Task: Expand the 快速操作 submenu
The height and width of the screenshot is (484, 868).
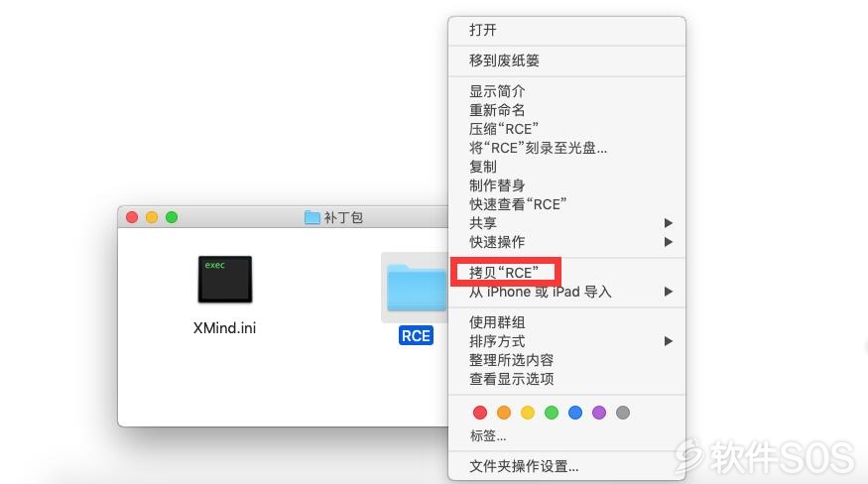Action: click(566, 242)
